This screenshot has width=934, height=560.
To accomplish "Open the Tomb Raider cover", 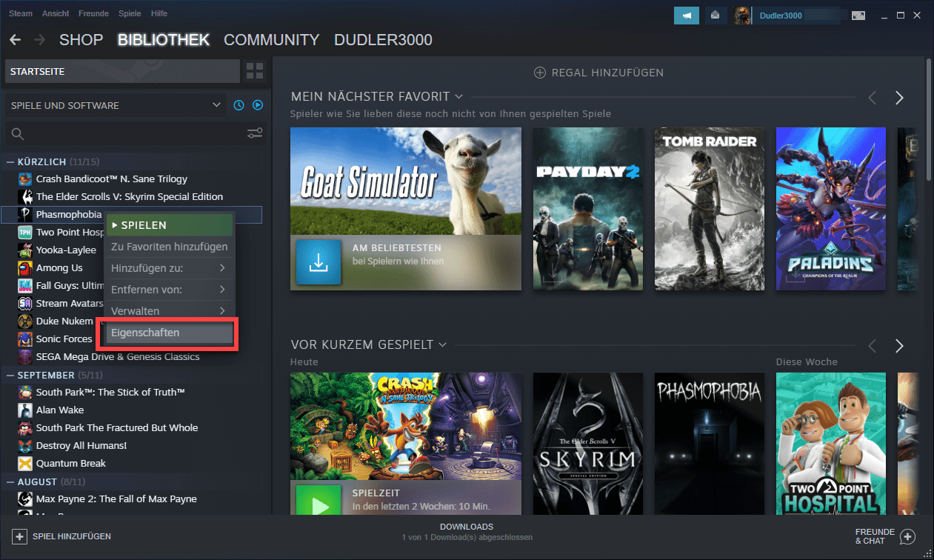I will [x=710, y=209].
